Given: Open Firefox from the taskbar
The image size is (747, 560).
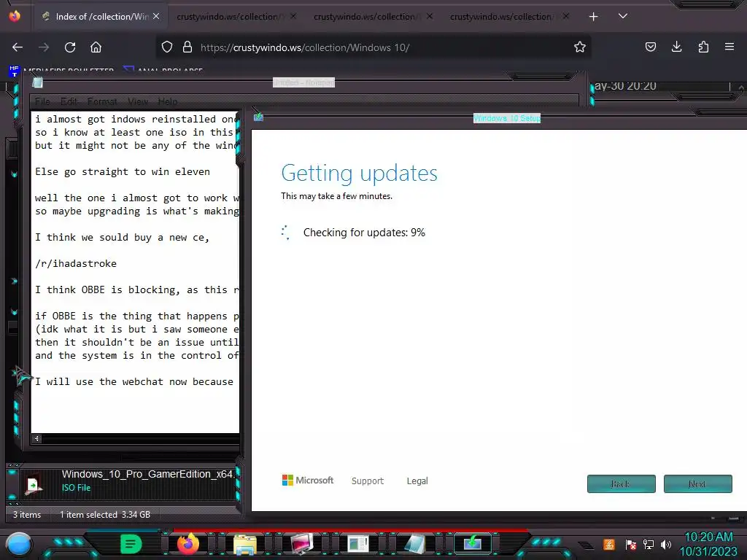Looking at the screenshot, I should 187,543.
